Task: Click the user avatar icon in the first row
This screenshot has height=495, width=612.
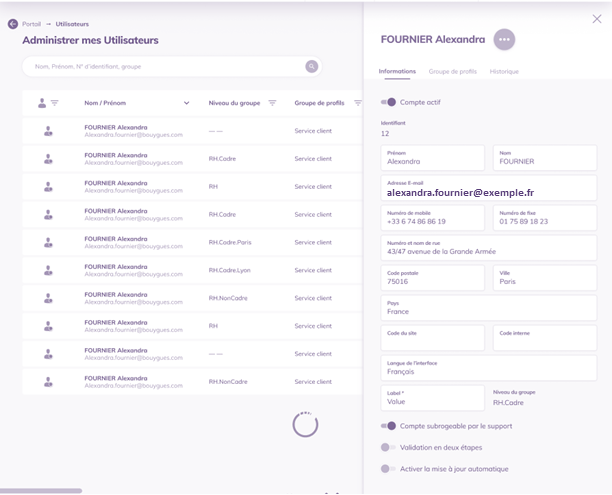Action: (44, 131)
